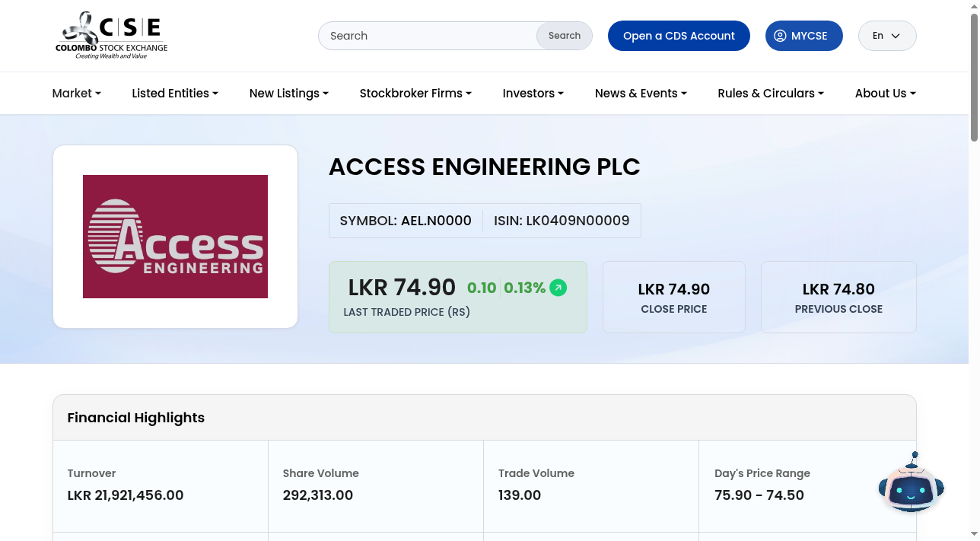Open the MYCSE login button

click(803, 36)
